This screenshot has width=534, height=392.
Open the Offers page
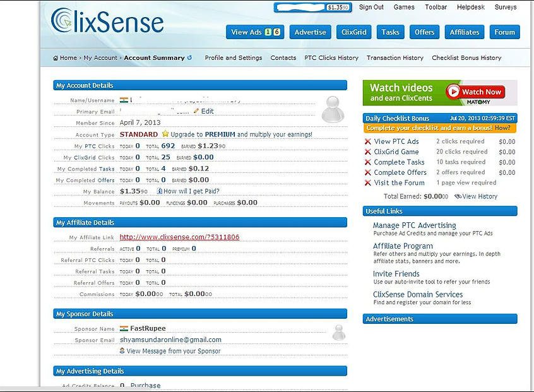point(424,32)
